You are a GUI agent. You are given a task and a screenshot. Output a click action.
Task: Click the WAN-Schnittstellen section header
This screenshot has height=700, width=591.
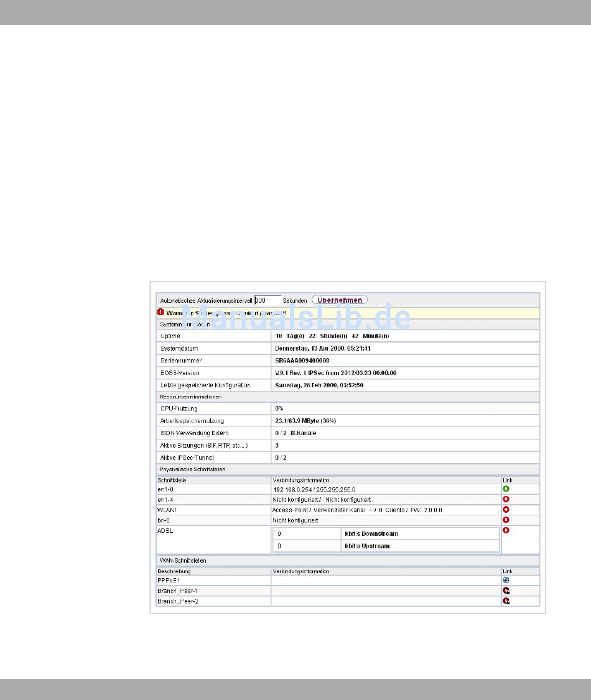point(183,561)
